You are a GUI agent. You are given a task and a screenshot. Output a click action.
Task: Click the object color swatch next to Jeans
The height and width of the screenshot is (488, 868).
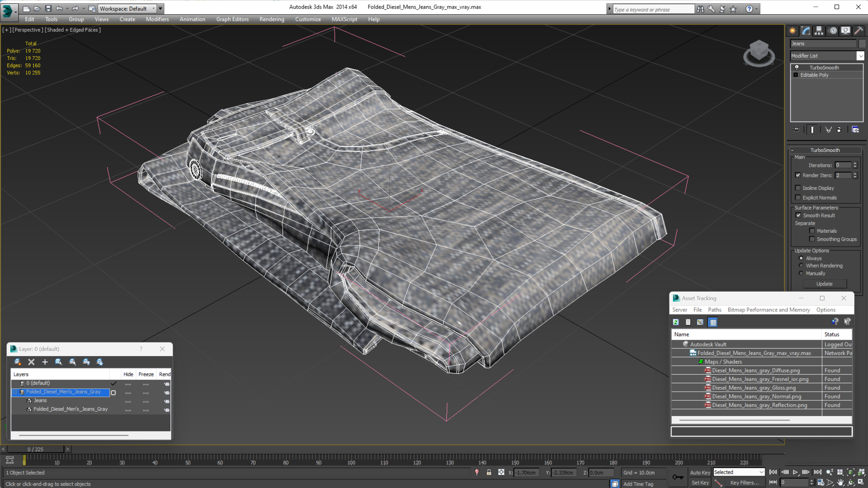pos(862,43)
